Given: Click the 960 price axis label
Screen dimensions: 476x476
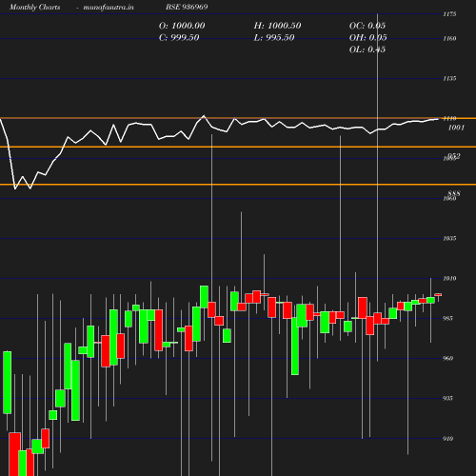Looking at the screenshot, I should tap(447, 358).
